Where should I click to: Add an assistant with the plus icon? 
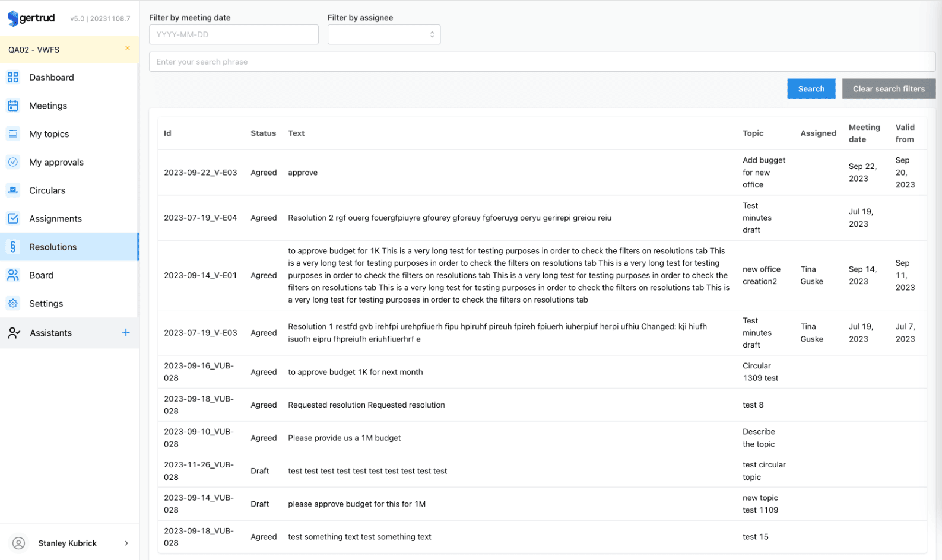[126, 333]
